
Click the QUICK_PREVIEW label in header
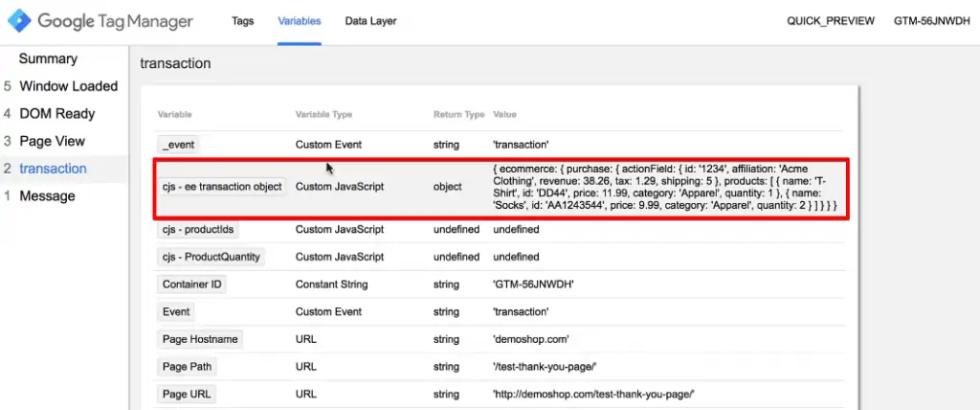[831, 21]
